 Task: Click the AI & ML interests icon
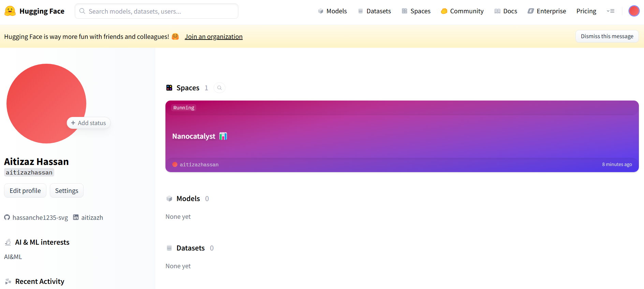8,242
